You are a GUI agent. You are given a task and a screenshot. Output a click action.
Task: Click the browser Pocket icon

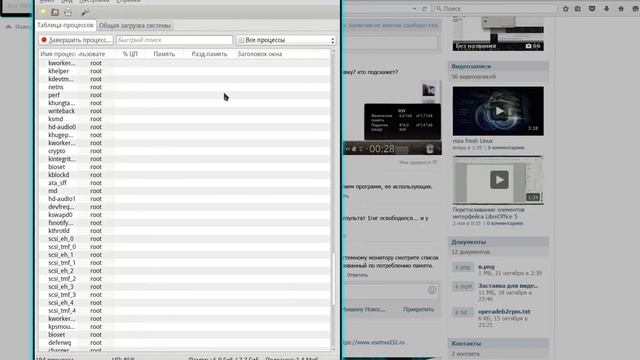(592, 9)
